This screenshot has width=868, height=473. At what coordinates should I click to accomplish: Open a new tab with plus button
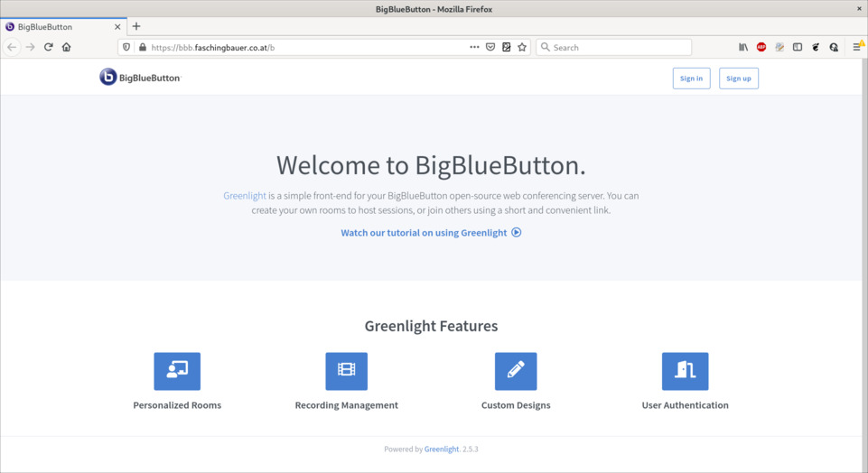[x=136, y=27]
